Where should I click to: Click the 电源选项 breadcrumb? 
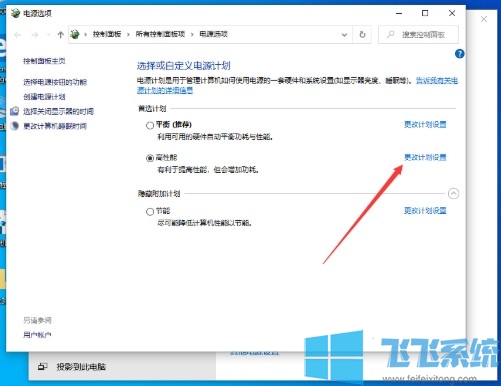click(213, 34)
